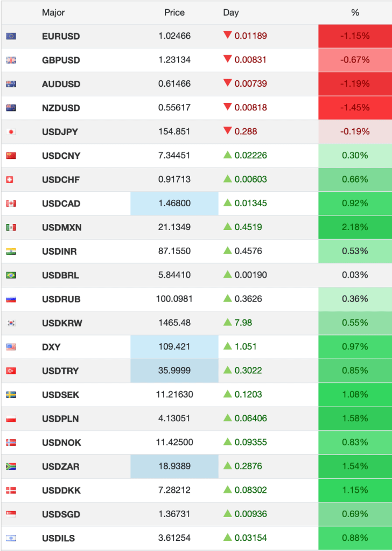Click the % column header

coord(355,12)
